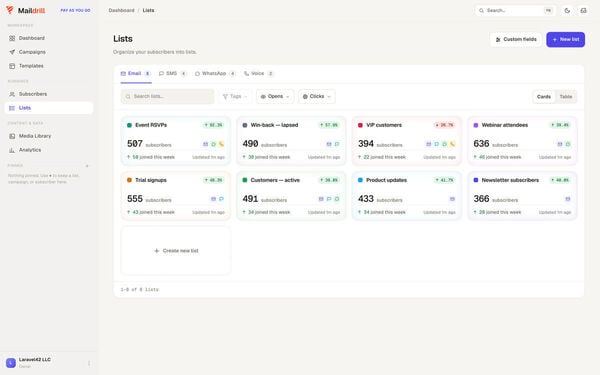600x375 pixels.
Task: Click the Maildrill flame logo
Action: [x=10, y=10]
